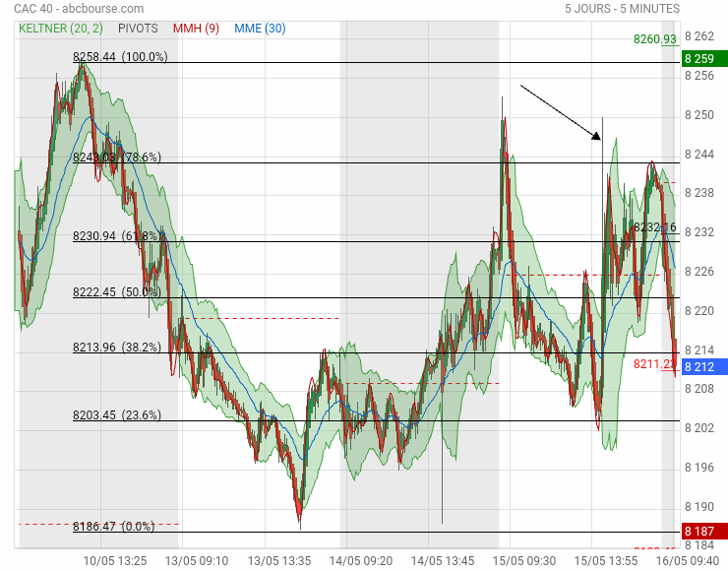Click the 13/05 13:35 time label
Screen dimensions: 728x571
279,561
